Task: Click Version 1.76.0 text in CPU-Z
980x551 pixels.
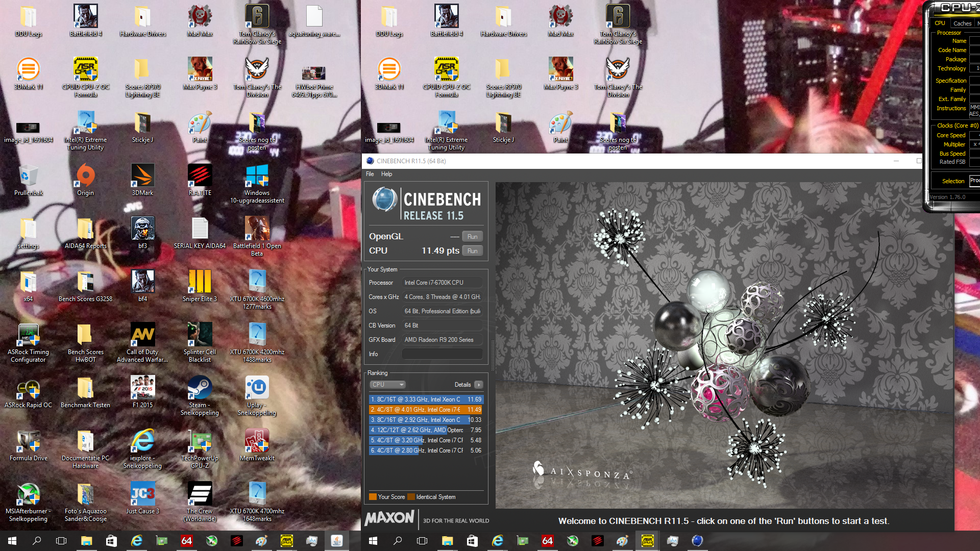Action: [947, 197]
